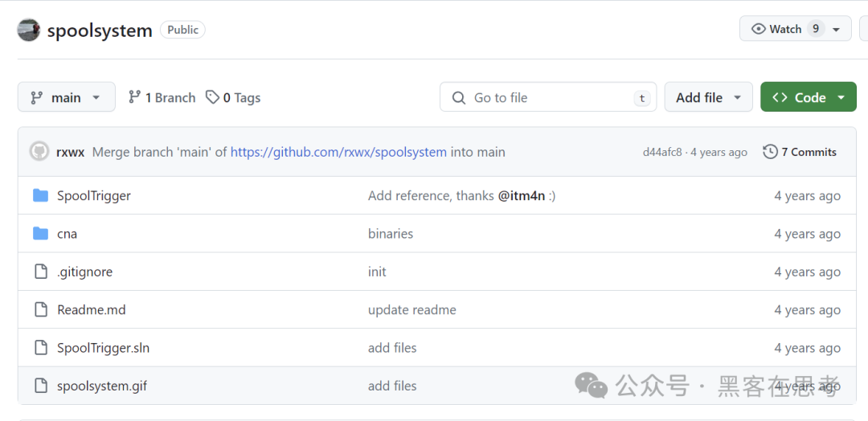This screenshot has width=868, height=421.
Task: Open the repository owner avatar next to spoolsystem
Action: (29, 30)
